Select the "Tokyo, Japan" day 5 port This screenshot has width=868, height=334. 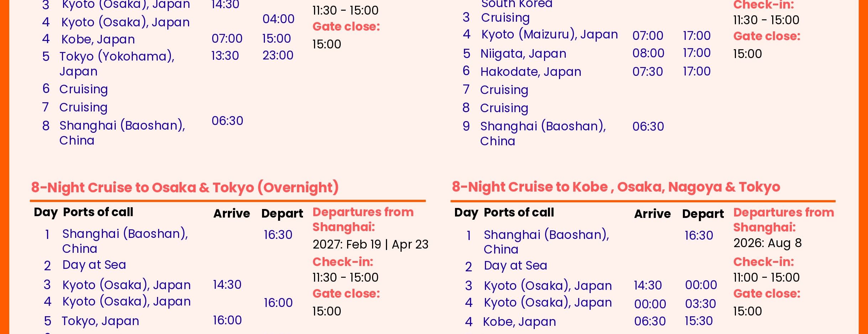[100, 321]
